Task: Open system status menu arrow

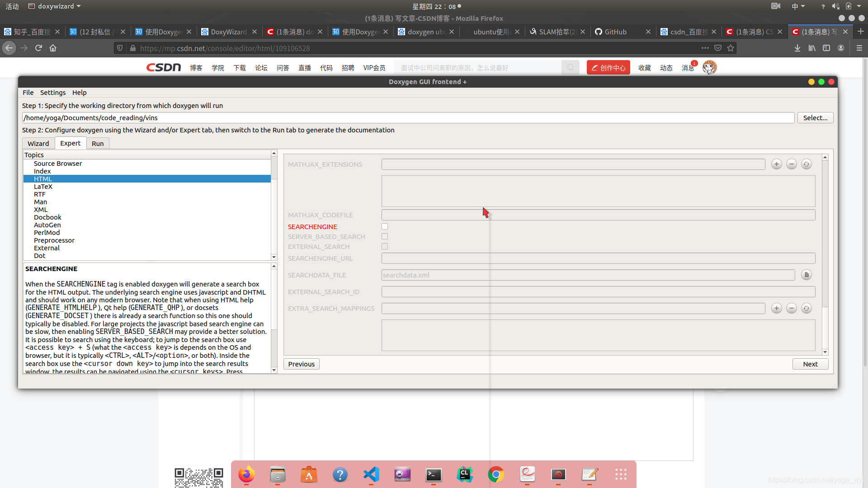Action: [859, 6]
